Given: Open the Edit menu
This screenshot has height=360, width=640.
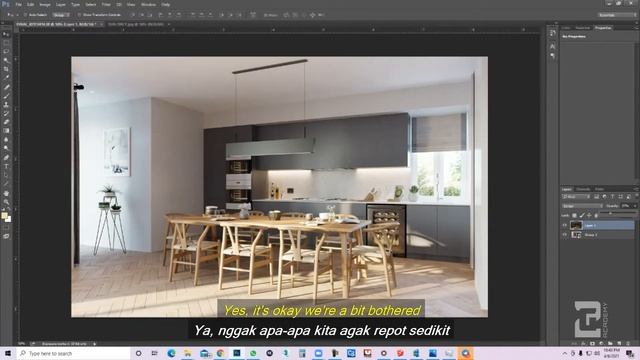Looking at the screenshot, I should [x=31, y=4].
